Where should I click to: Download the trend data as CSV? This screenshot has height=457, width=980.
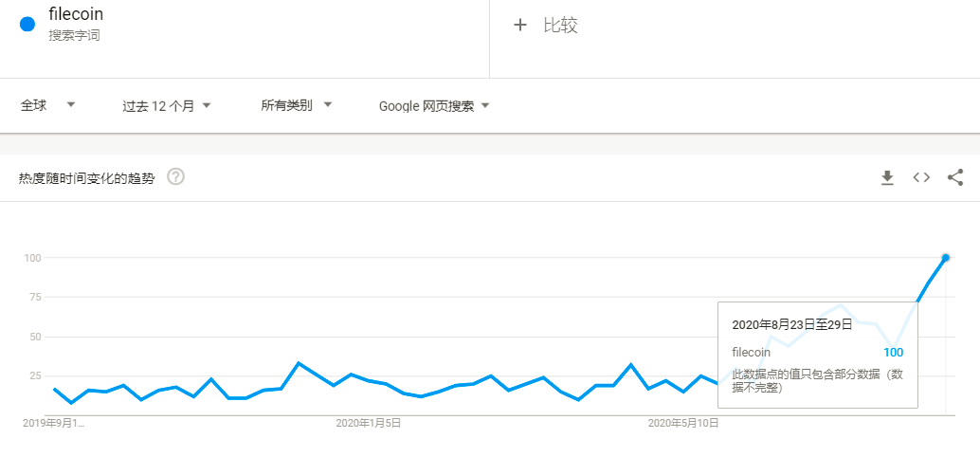pos(887,177)
